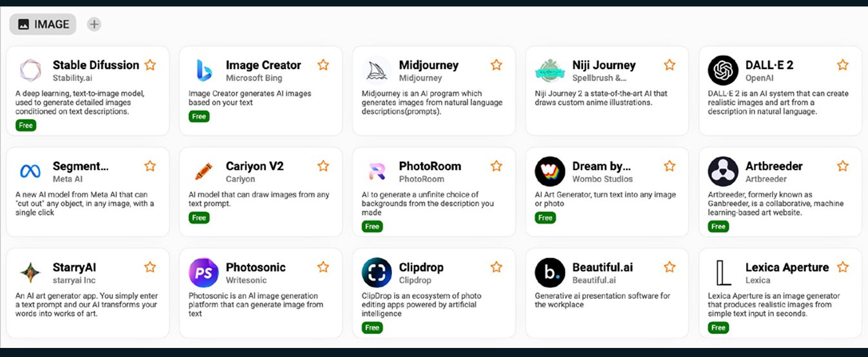The image size is (868, 357).
Task: Favorite StarryAI with the star
Action: [150, 267]
